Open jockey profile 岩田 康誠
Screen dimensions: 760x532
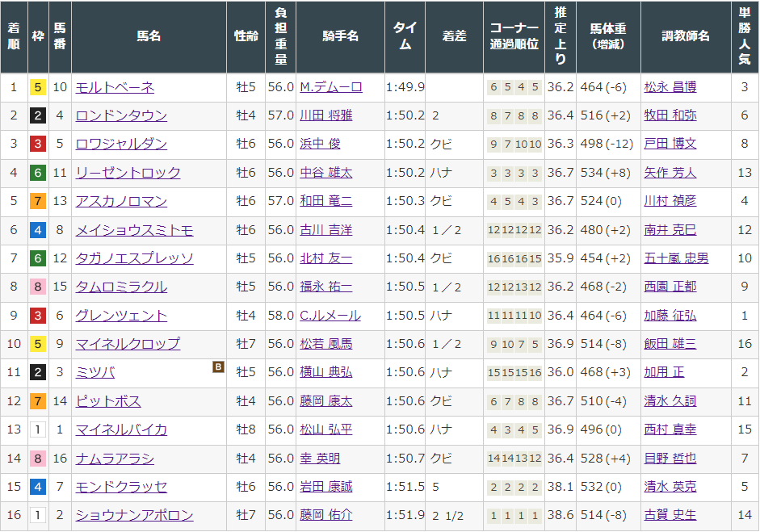point(325,487)
